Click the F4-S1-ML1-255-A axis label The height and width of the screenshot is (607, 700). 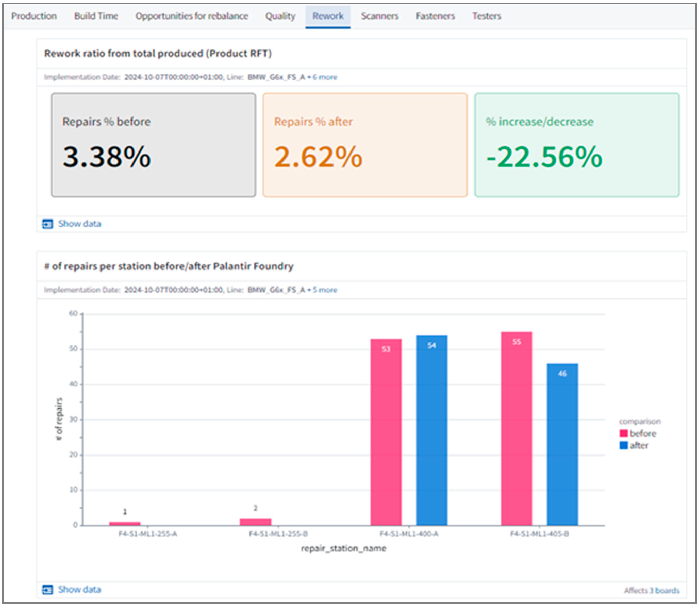148,534
